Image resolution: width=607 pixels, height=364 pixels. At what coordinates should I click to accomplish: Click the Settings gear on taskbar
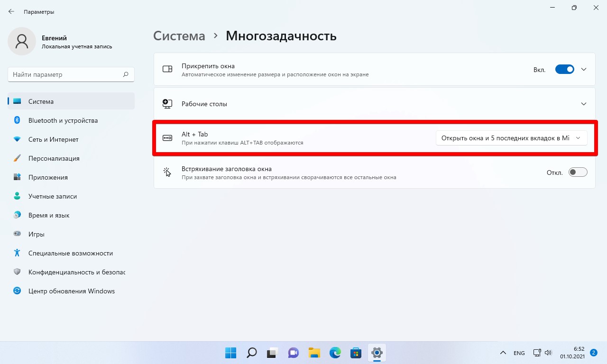coord(377,353)
